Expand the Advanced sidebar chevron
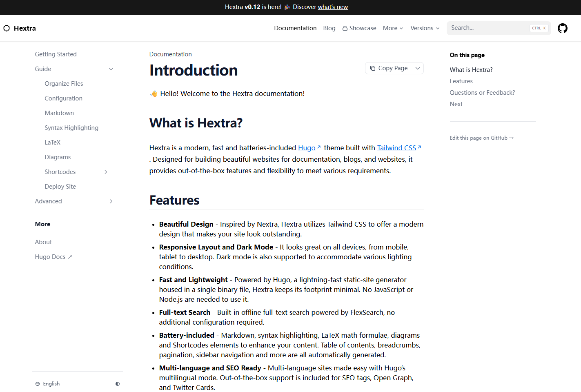The width and height of the screenshot is (581, 392). 111,201
